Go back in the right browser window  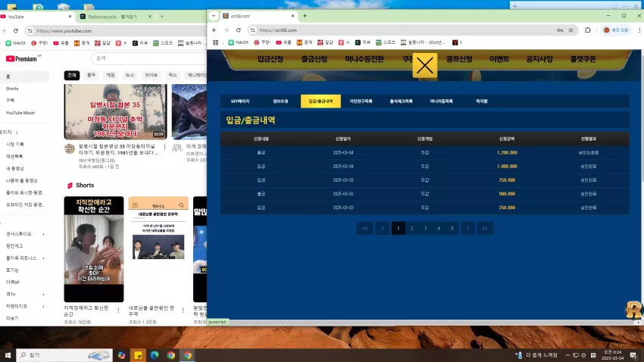[x=214, y=30]
